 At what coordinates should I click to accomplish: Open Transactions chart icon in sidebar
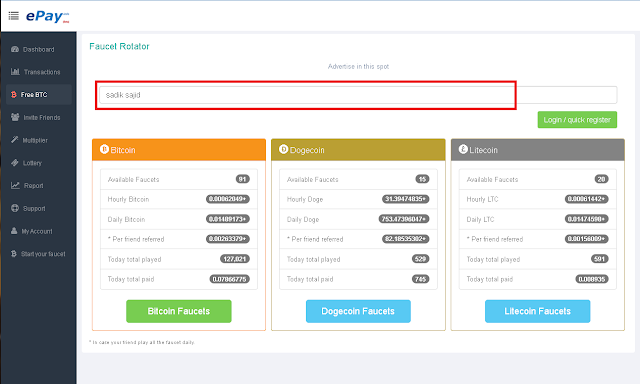15,72
